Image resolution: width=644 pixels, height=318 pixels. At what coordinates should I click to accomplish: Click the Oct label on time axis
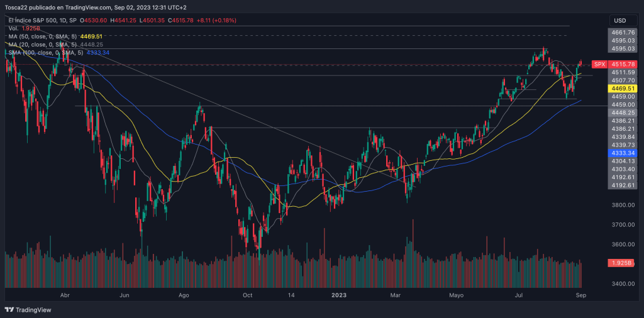click(x=247, y=294)
